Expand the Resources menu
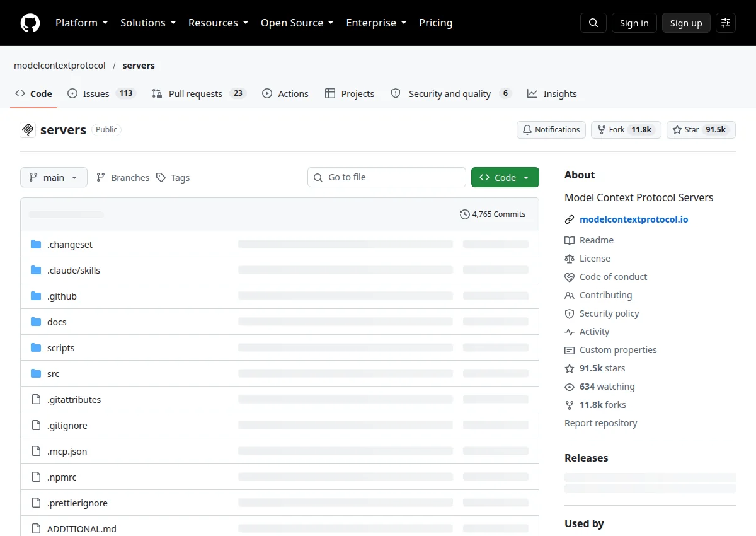756x536 pixels. (218, 23)
